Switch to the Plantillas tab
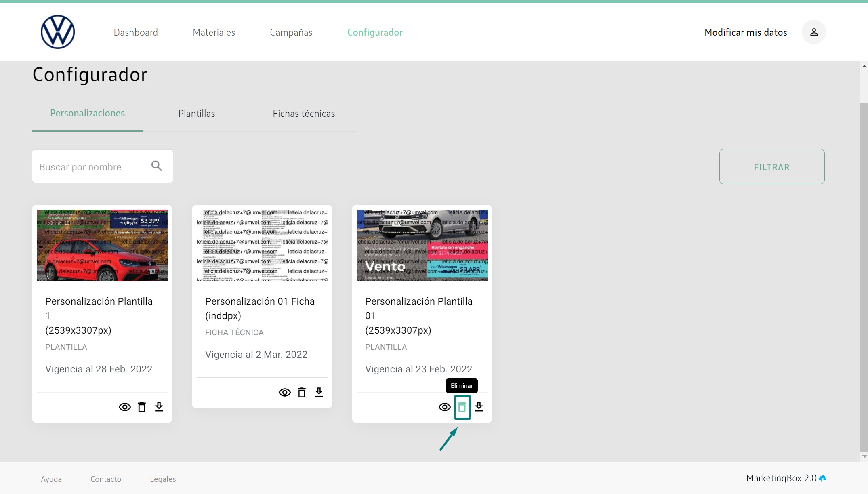This screenshot has width=868, height=494. click(197, 114)
